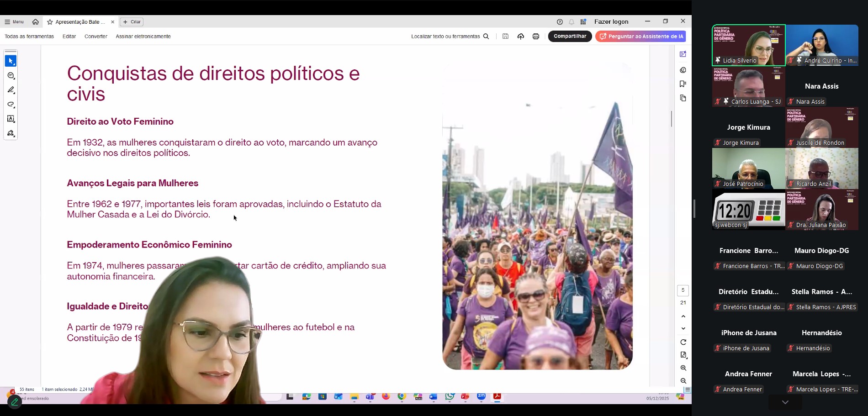Screen dimensions: 868x416
Task: Select Lidia Silverio's video thumbnail
Action: click(748, 45)
